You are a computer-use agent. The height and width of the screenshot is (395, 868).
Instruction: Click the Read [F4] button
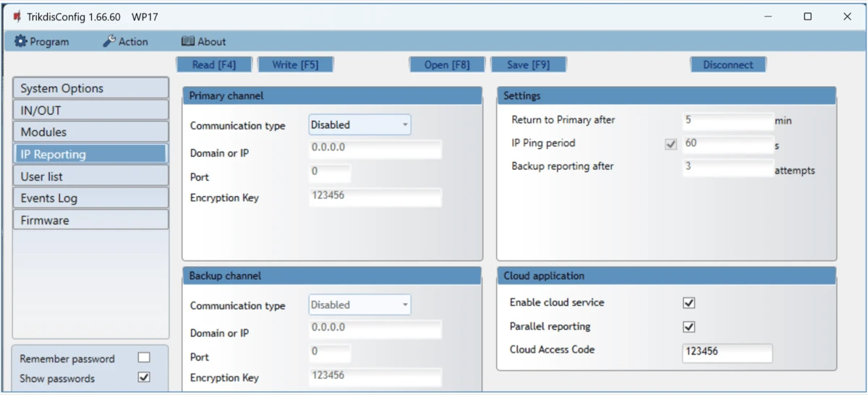point(214,65)
